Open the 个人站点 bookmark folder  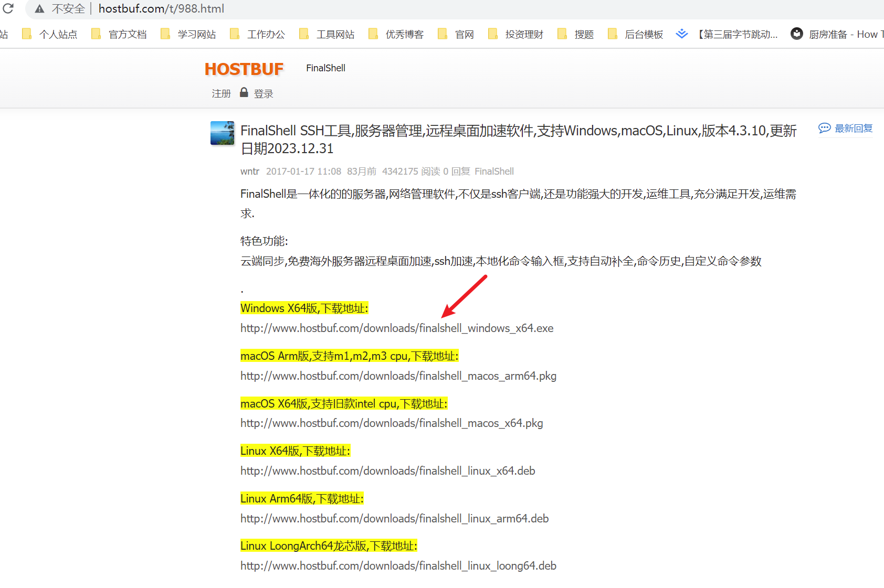(50, 34)
